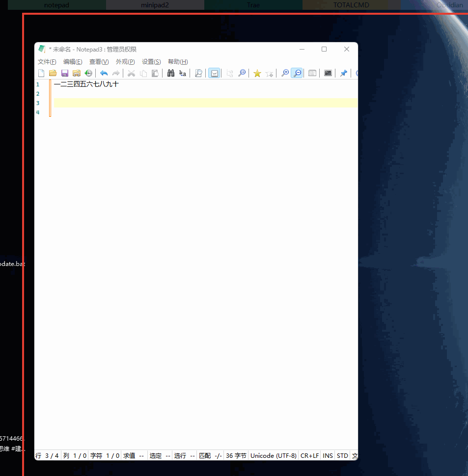Open the Unicode (UTF-8) encoding selector
468x476 pixels.
(274, 455)
